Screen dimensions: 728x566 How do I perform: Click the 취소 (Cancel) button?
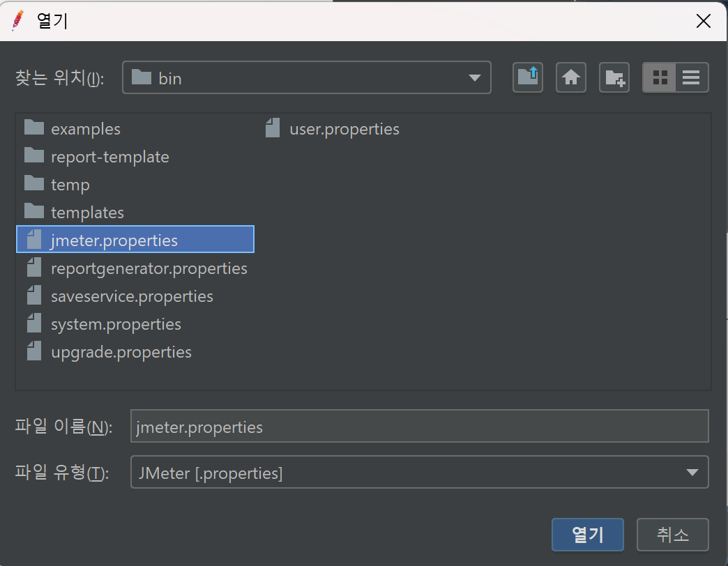672,535
